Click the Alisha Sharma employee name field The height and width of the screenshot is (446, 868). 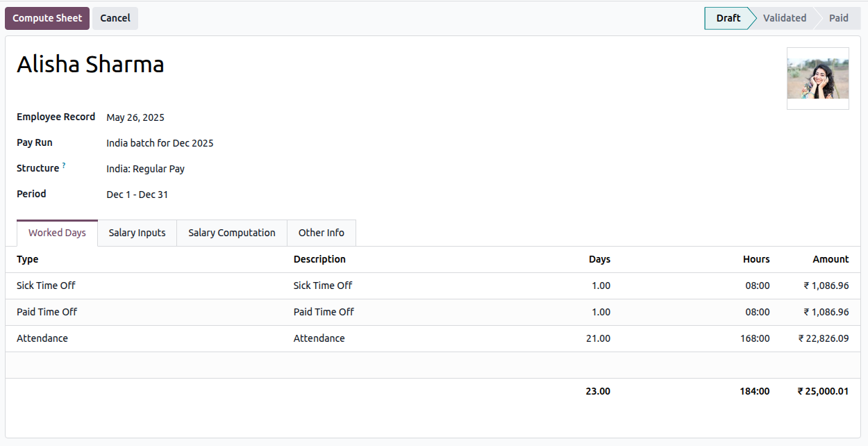90,65
